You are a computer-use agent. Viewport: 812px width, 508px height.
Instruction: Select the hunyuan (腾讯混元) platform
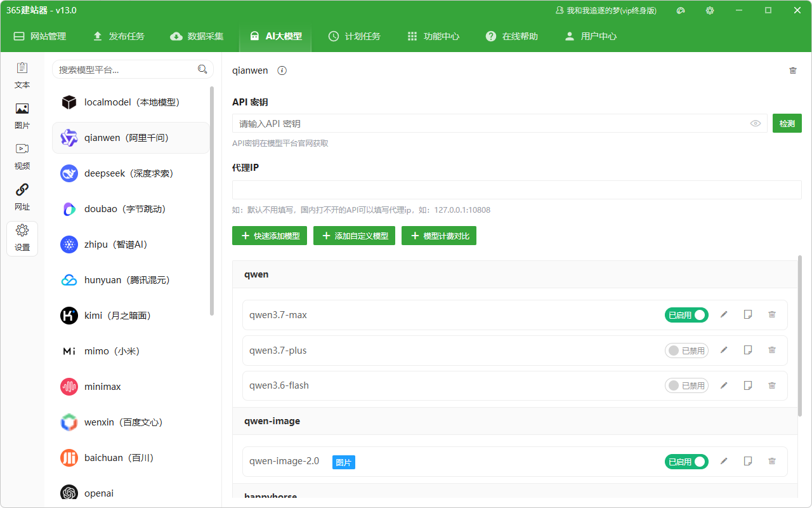point(131,280)
